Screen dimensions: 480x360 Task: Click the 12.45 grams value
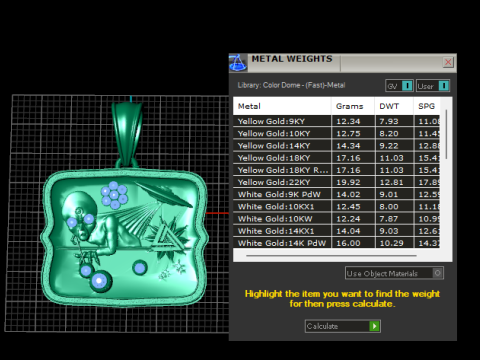click(348, 207)
